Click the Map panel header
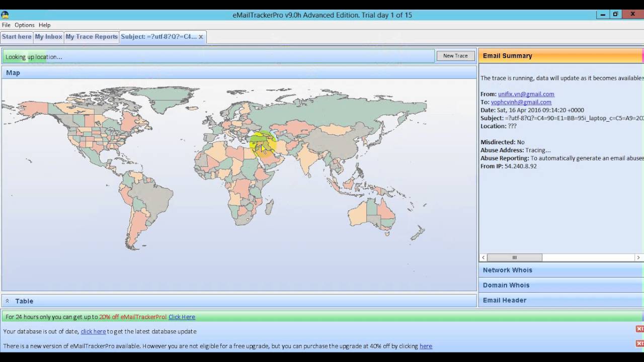The width and height of the screenshot is (644, 362). (x=239, y=72)
